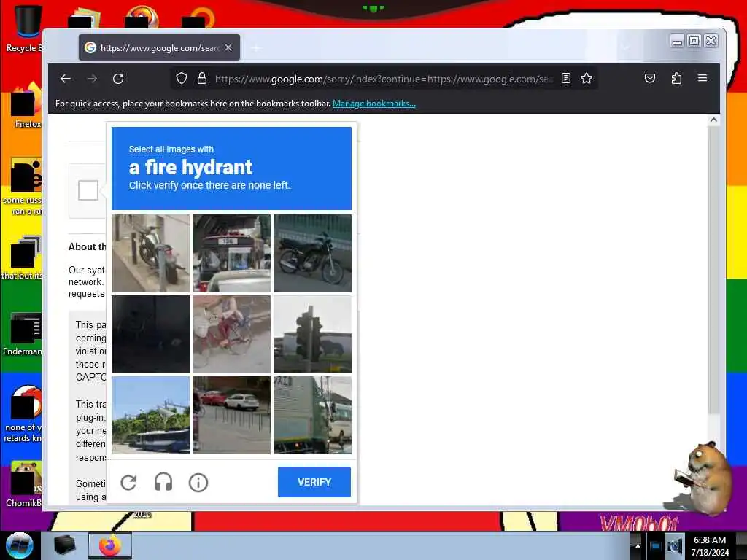Select the traffic light captcha tile
Viewport: 747px width, 560px height.
point(312,334)
